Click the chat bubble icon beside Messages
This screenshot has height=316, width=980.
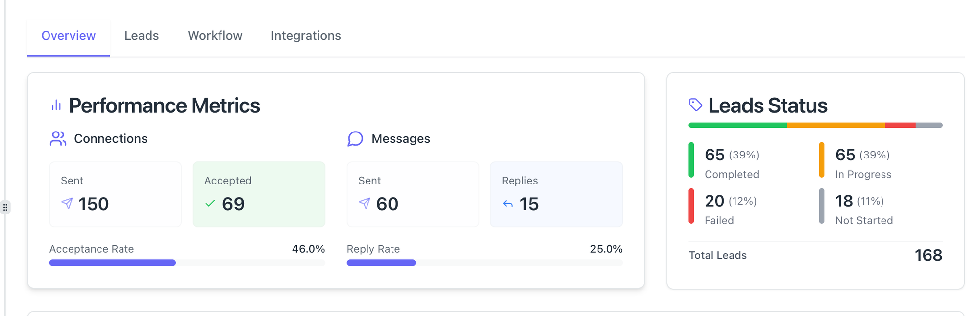click(x=355, y=139)
